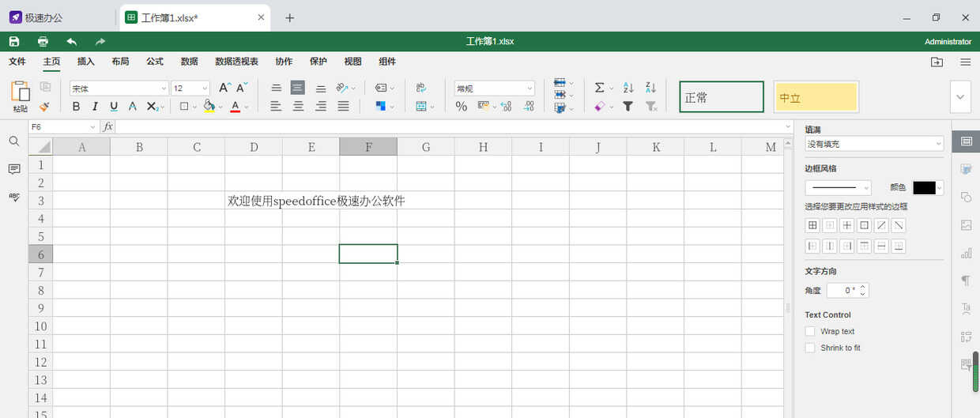Click the wrap text icon in the ribbon
The height and width of the screenshot is (418, 980).
click(421, 88)
